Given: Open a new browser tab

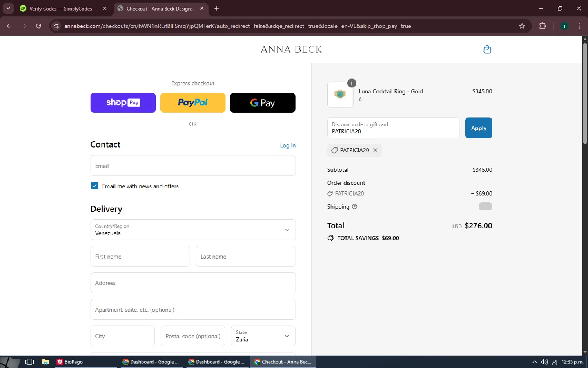Looking at the screenshot, I should point(216,8).
